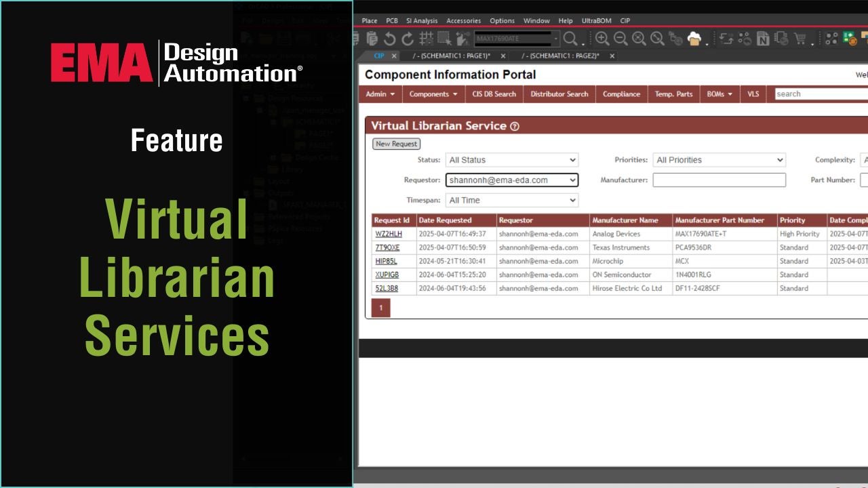The width and height of the screenshot is (868, 488).
Task: Open request XUPIGB link
Action: pos(387,274)
